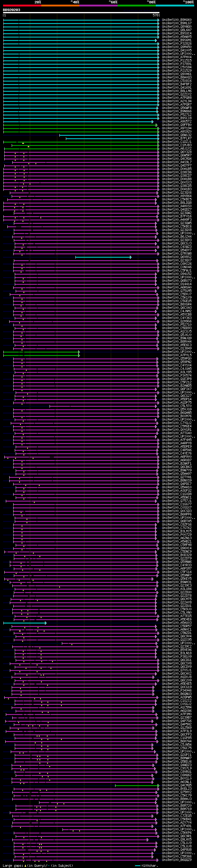Click the short cyan bar for UniRef100_A5AU03
The image size is (197, 868).
(25, 623)
